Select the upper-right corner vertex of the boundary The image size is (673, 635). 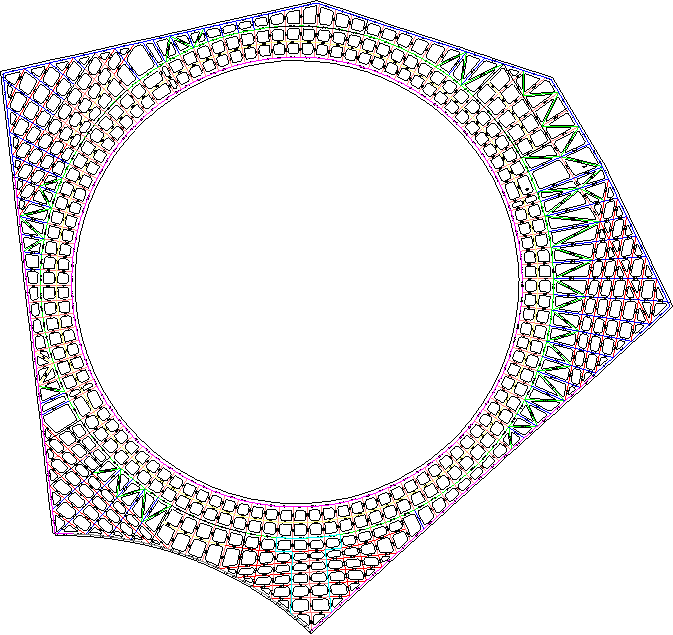[549, 76]
